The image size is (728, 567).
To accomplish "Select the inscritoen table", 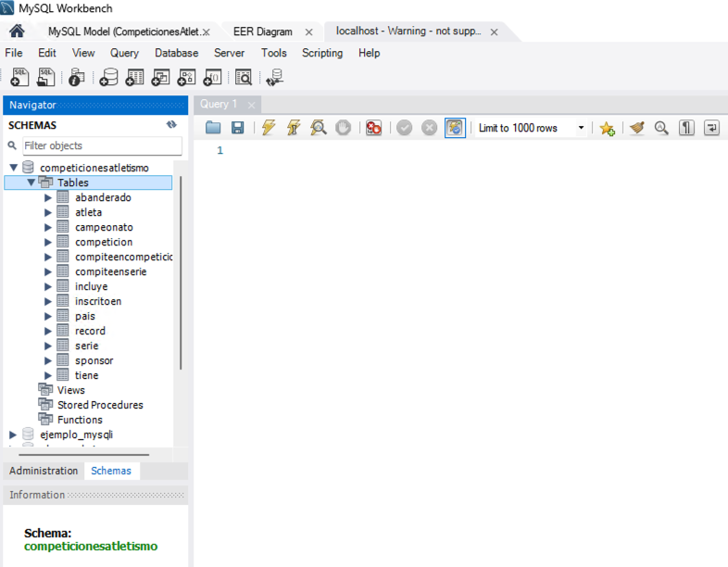I will pyautogui.click(x=98, y=301).
